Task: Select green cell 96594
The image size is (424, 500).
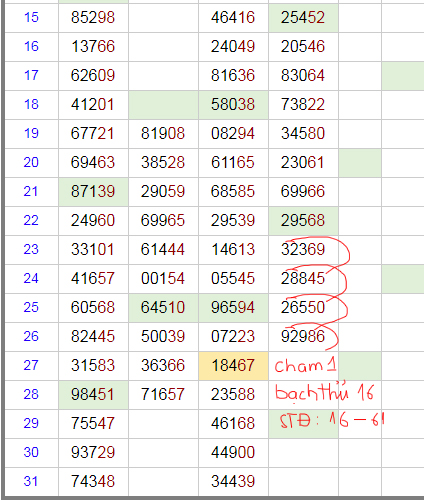Action: 233,308
